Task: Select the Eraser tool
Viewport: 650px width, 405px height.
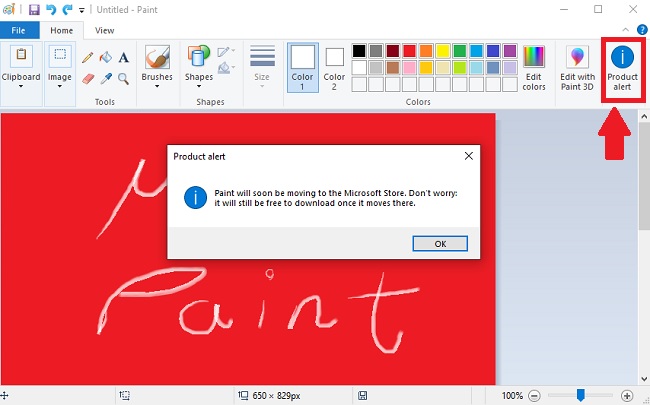Action: coord(88,78)
